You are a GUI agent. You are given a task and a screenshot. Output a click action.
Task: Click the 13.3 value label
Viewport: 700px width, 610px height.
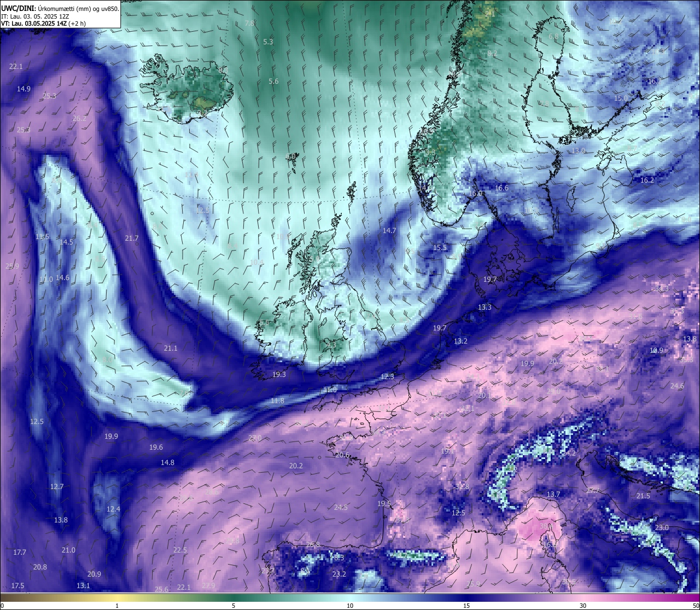pyautogui.click(x=485, y=307)
